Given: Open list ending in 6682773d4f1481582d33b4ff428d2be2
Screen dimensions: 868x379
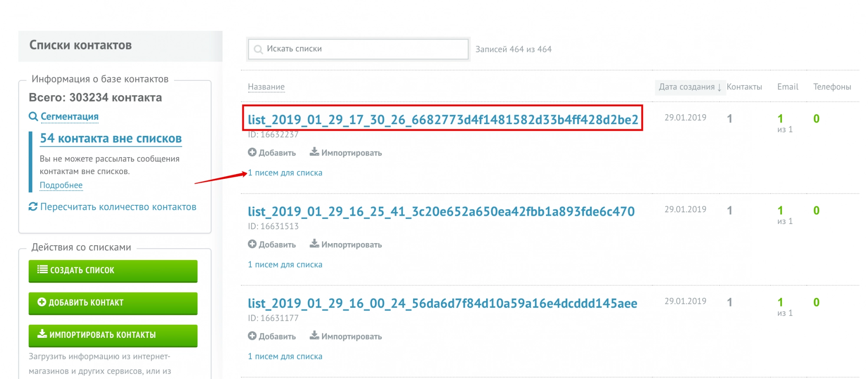Looking at the screenshot, I should coord(443,119).
